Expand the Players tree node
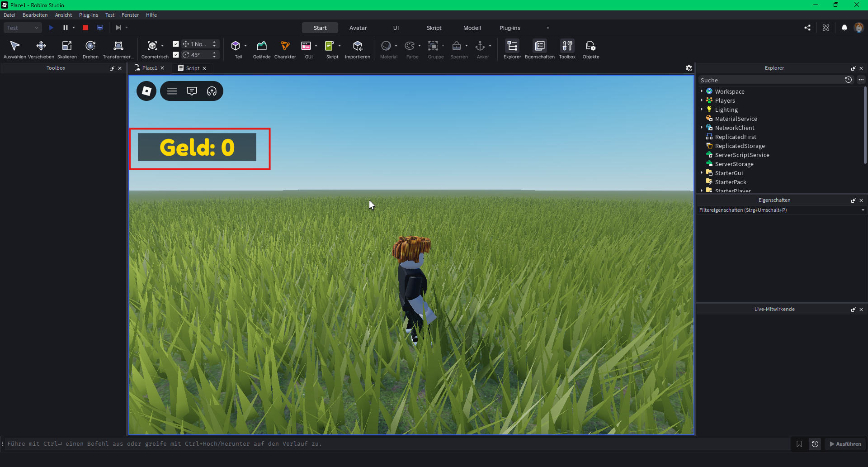868x467 pixels. (x=702, y=100)
